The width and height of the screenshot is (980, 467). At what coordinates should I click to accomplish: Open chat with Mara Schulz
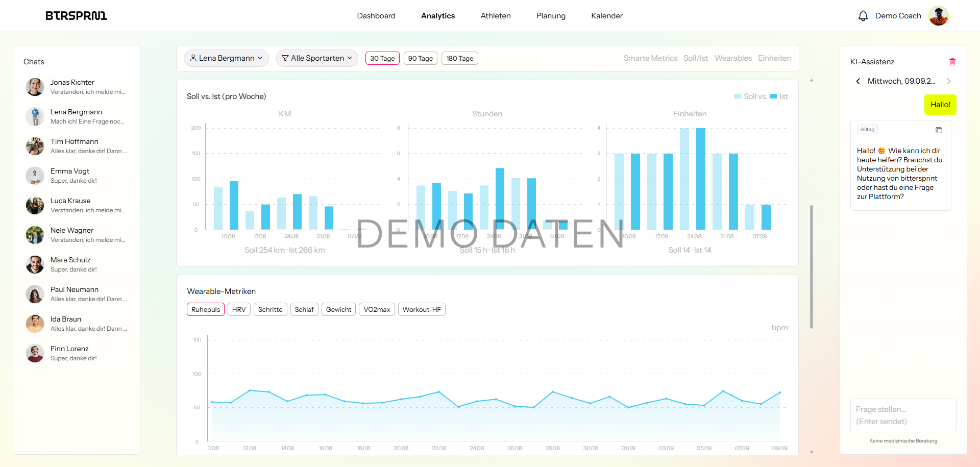pos(77,264)
